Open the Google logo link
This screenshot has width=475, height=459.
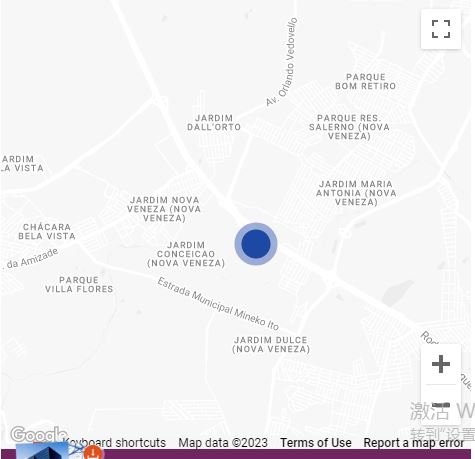pyautogui.click(x=38, y=434)
